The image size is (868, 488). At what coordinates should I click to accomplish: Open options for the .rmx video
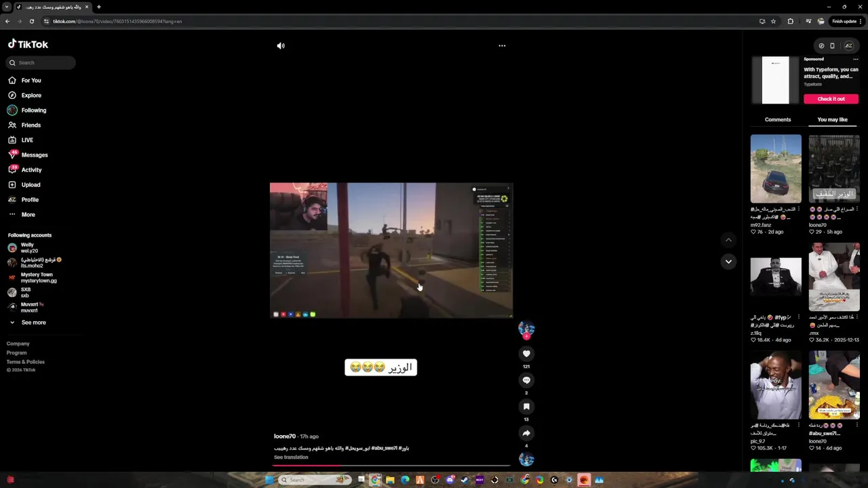coord(856,317)
